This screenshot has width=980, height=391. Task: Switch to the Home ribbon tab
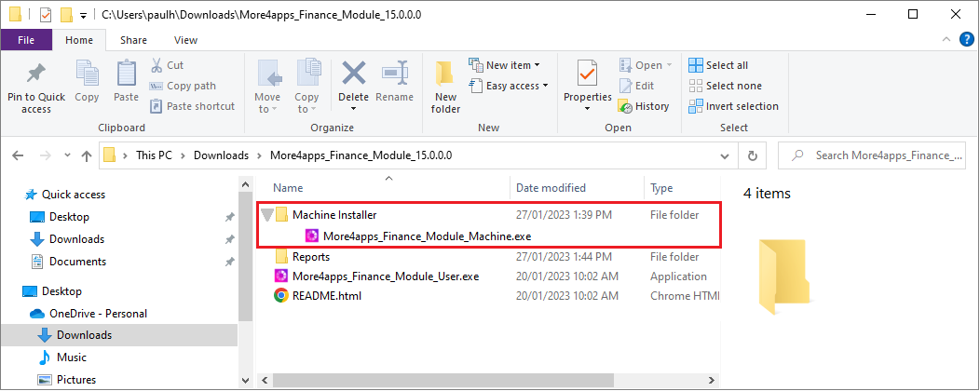point(79,40)
